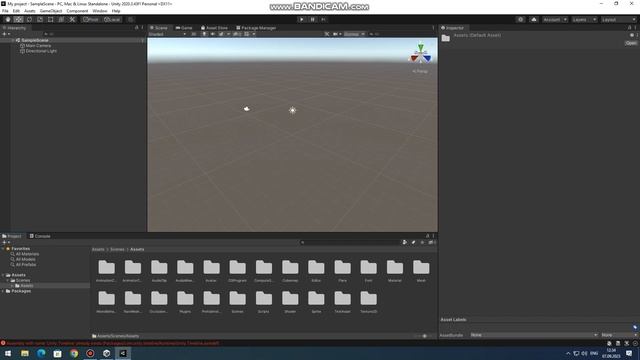
Task: Click the search-by-label icon in Project panel
Action: click(x=413, y=242)
